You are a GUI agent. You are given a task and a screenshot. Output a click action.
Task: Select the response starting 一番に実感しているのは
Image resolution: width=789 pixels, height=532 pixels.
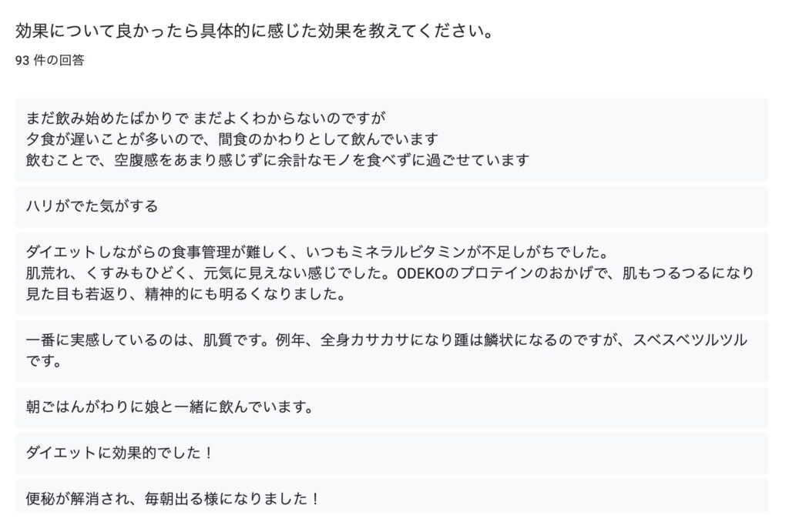click(x=391, y=351)
